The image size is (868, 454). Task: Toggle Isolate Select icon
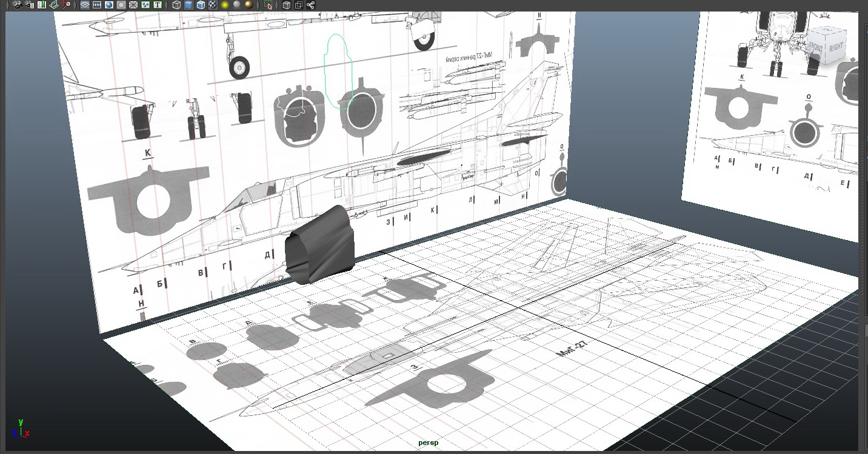tap(268, 5)
